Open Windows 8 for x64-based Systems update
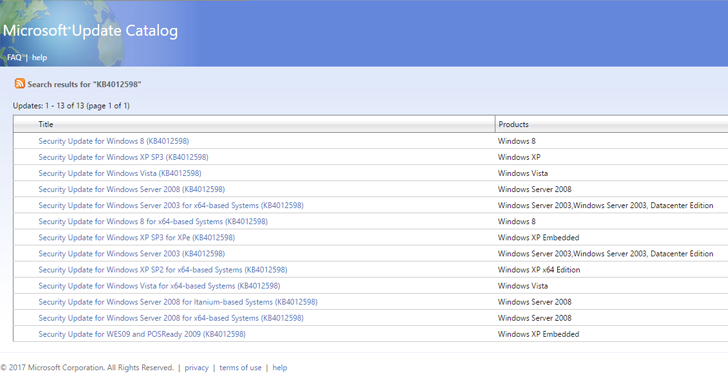This screenshot has height=380, width=728. tap(153, 221)
